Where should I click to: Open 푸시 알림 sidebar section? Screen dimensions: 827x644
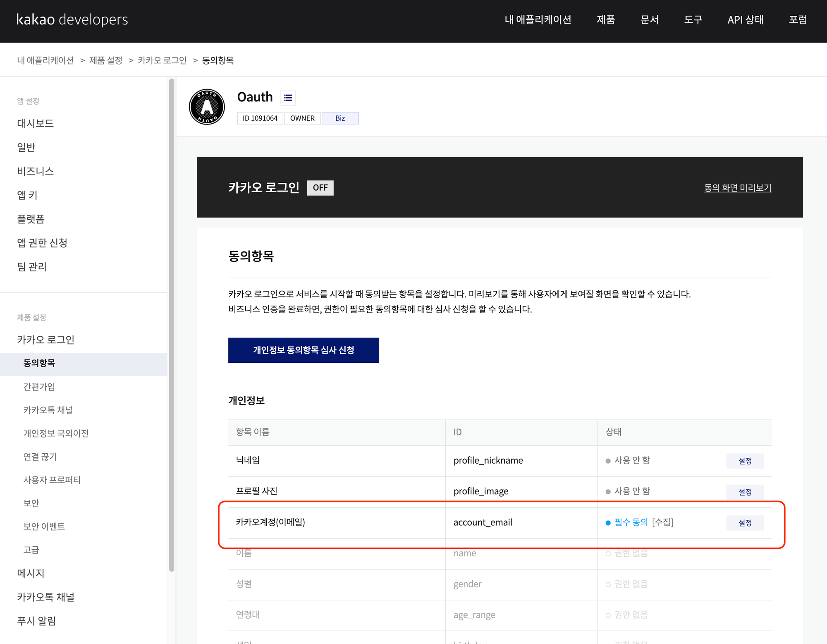point(36,621)
